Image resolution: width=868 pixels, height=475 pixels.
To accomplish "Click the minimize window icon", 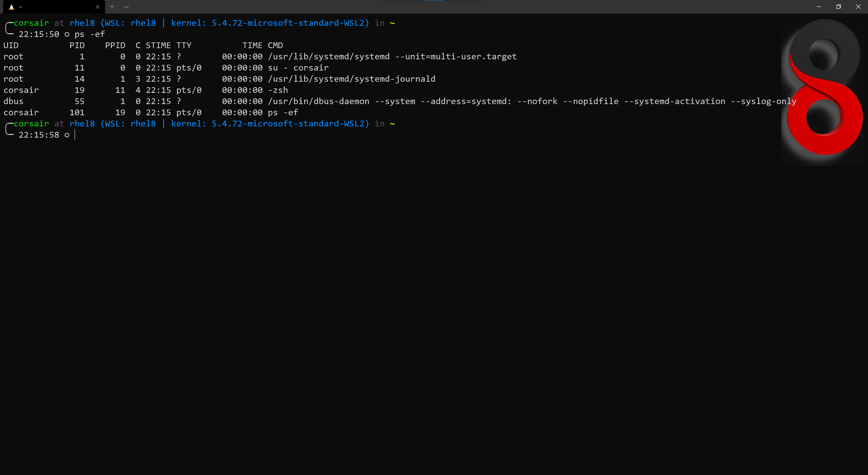I will click(x=818, y=7).
